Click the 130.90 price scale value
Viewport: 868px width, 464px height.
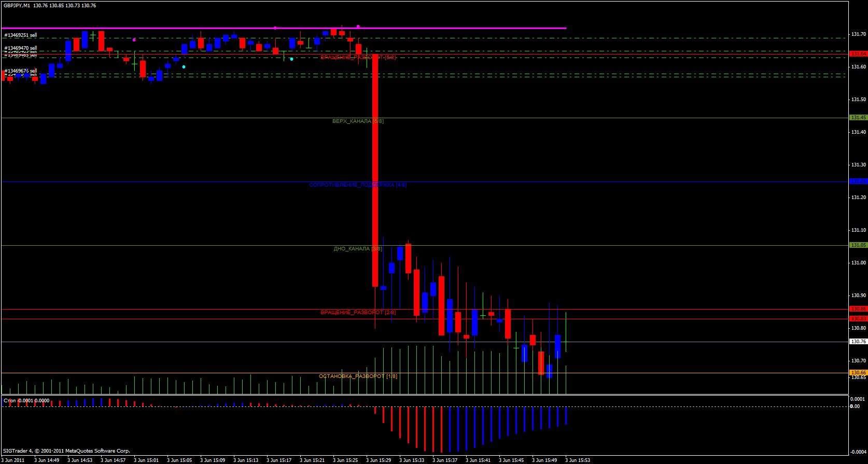click(858, 296)
